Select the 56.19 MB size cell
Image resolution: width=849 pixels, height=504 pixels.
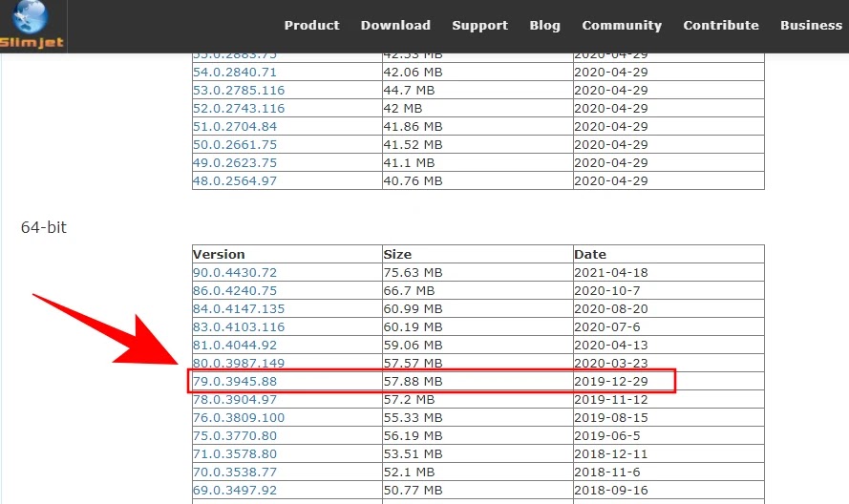click(478, 436)
